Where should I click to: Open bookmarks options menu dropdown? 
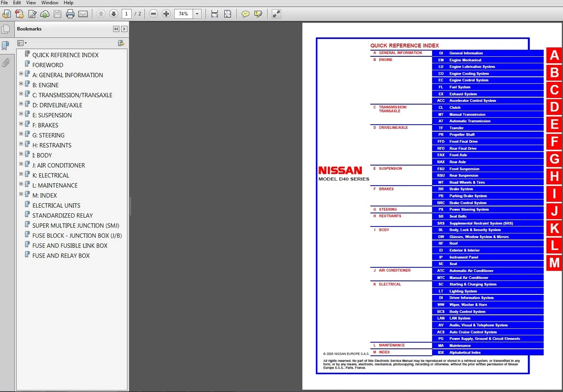coord(22,43)
